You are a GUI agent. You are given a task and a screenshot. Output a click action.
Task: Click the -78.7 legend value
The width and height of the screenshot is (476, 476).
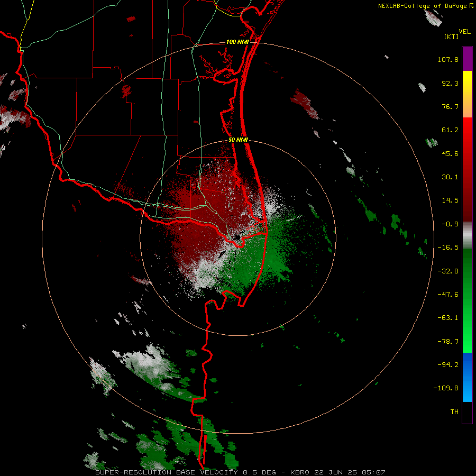tap(448, 342)
